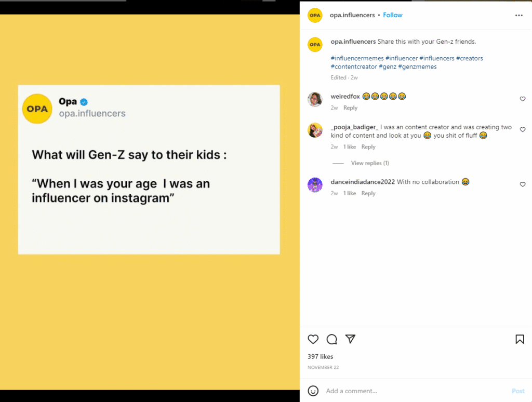
Task: Follow opa.influencers account
Action: coord(393,15)
